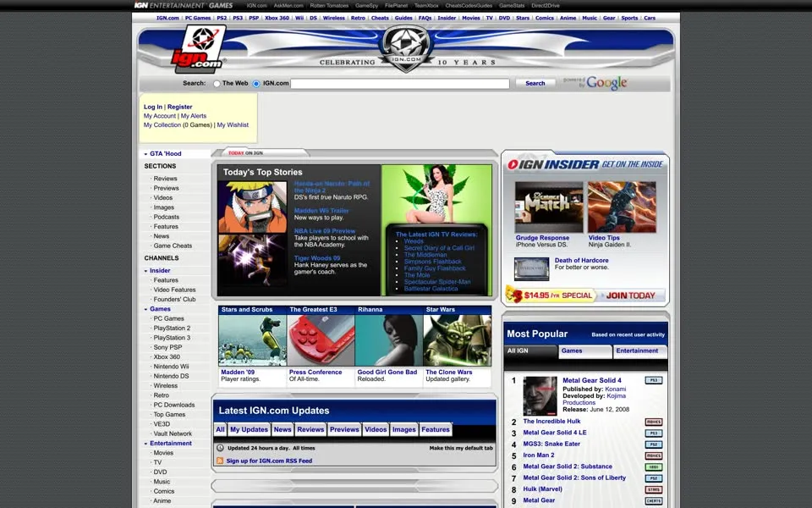Collapse the Games channel in sidebar

pos(145,309)
